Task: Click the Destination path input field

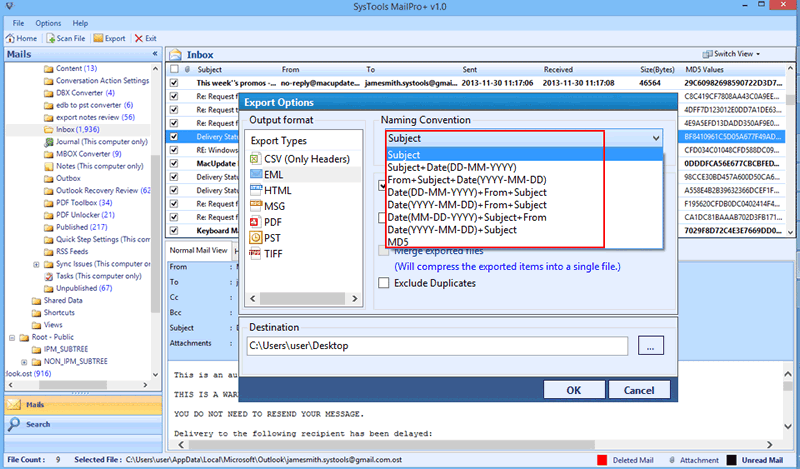Action: point(437,345)
